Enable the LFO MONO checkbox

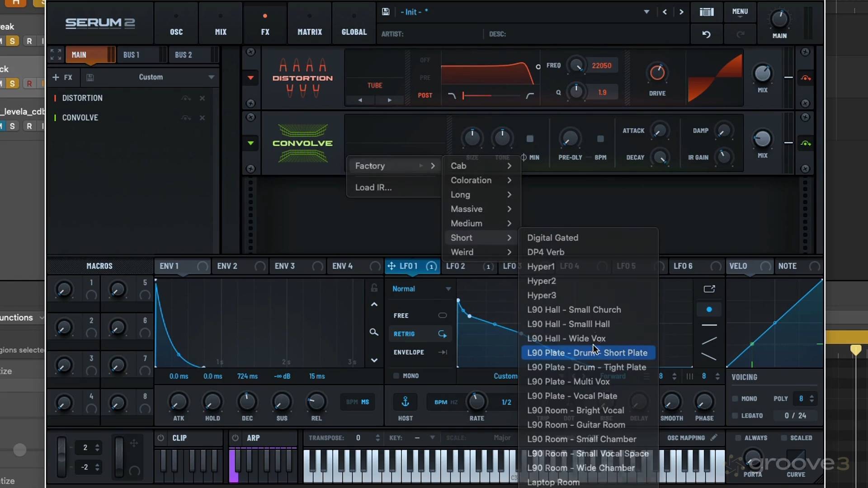[x=396, y=375]
